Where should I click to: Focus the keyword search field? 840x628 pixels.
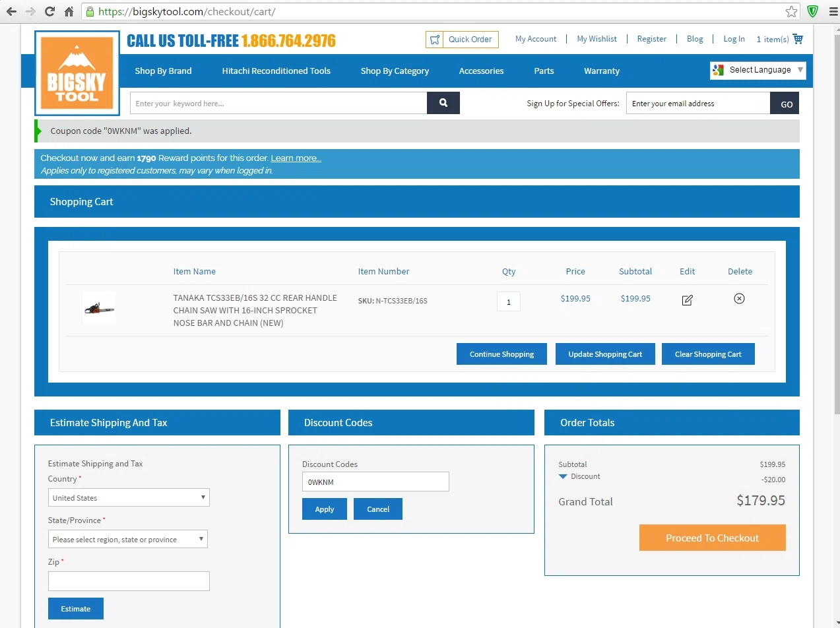coord(278,103)
